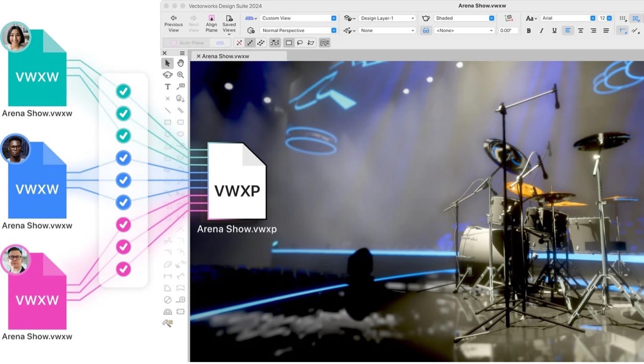Click the Align Plane icon
644x364 pixels.
point(211,24)
